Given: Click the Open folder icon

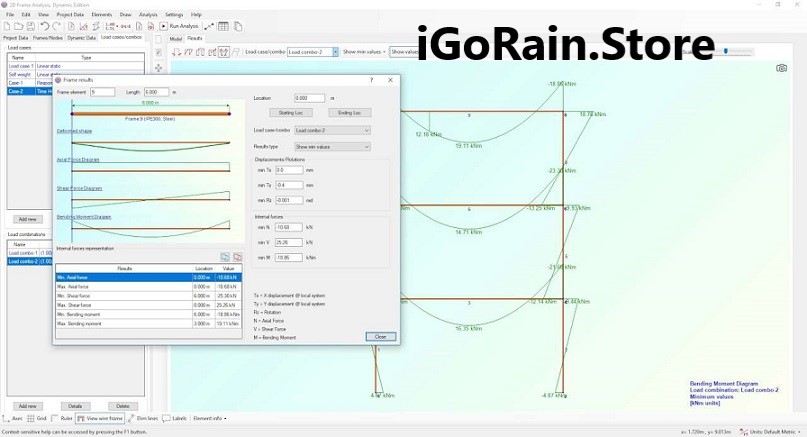Looking at the screenshot, I should [20, 26].
